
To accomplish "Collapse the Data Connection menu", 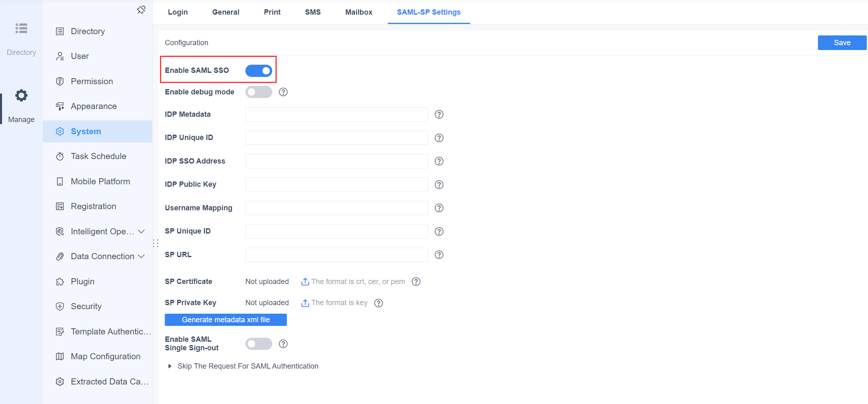I will click(x=142, y=256).
